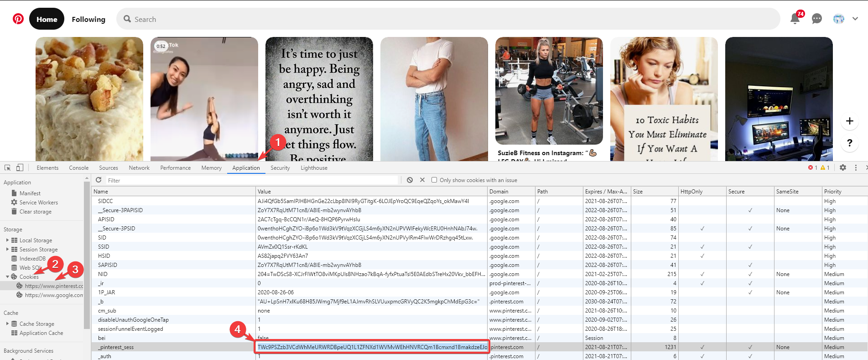This screenshot has height=360, width=868.
Task: Toggle the device toolbar icon
Action: coord(20,167)
